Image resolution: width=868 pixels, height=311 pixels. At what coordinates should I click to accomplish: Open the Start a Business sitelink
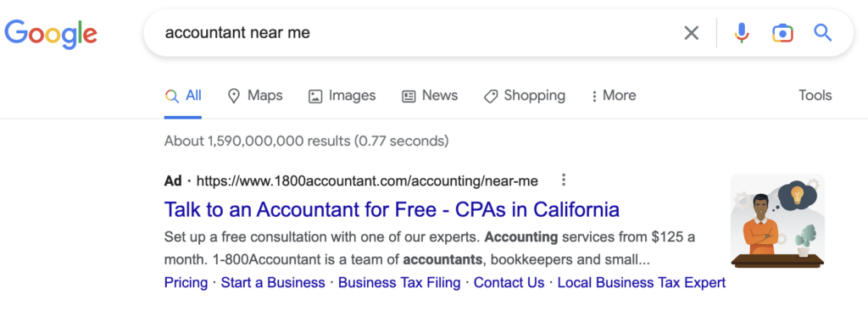tap(273, 283)
